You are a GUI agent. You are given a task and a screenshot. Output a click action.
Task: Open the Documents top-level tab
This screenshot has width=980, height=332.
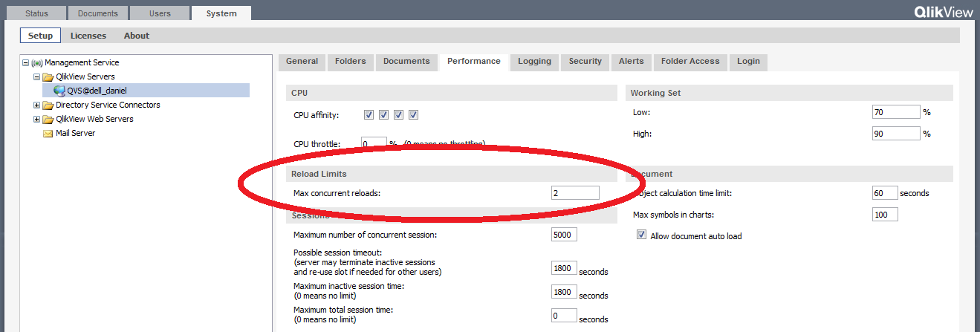[x=97, y=13]
